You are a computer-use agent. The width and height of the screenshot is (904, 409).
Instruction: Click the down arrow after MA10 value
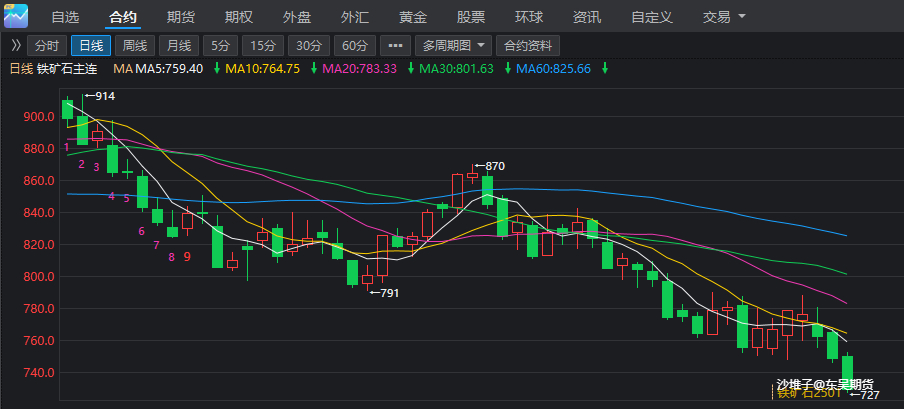(314, 69)
